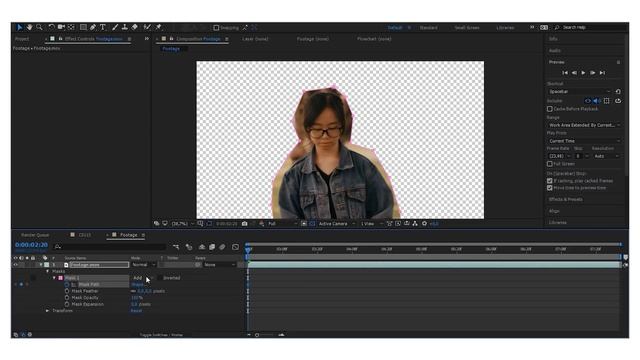The image size is (640, 360).
Task: Click the current timecode display
Action: (x=31, y=245)
